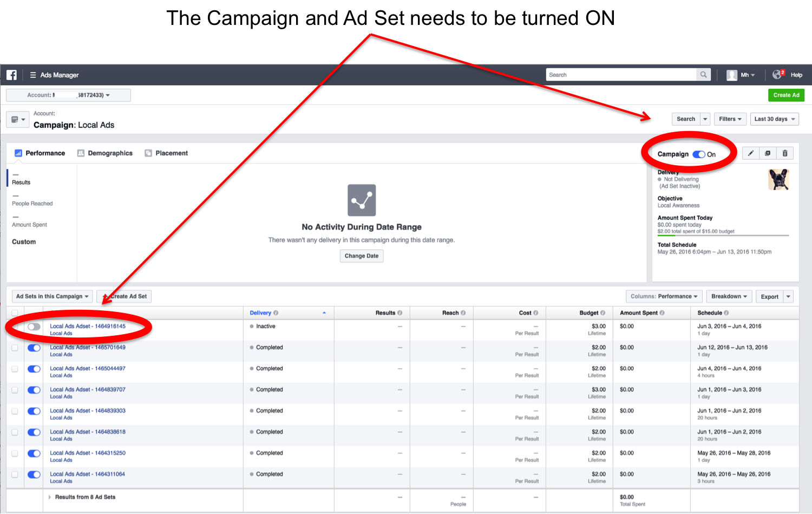This screenshot has width=812, height=514.
Task: Open Columns: Performance dropdown
Action: pyautogui.click(x=664, y=296)
